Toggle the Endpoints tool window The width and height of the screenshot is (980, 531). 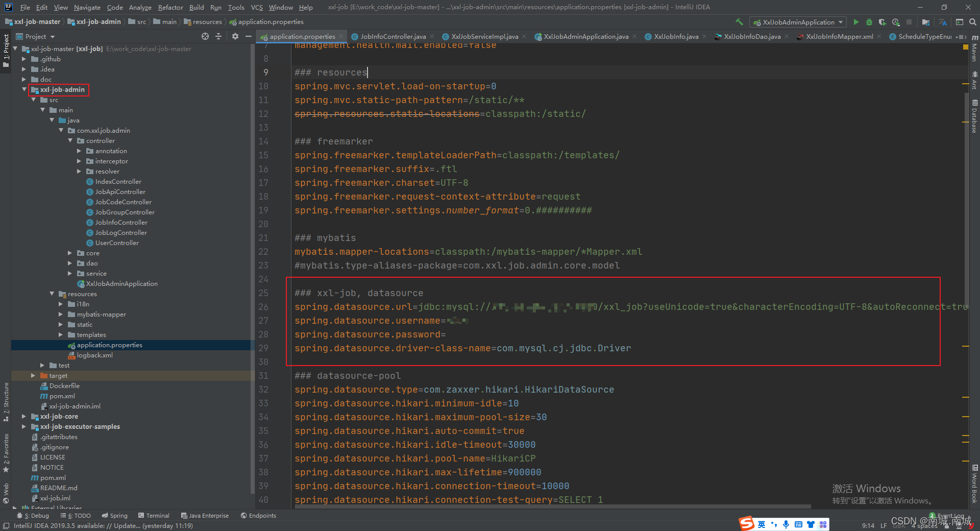coord(258,516)
